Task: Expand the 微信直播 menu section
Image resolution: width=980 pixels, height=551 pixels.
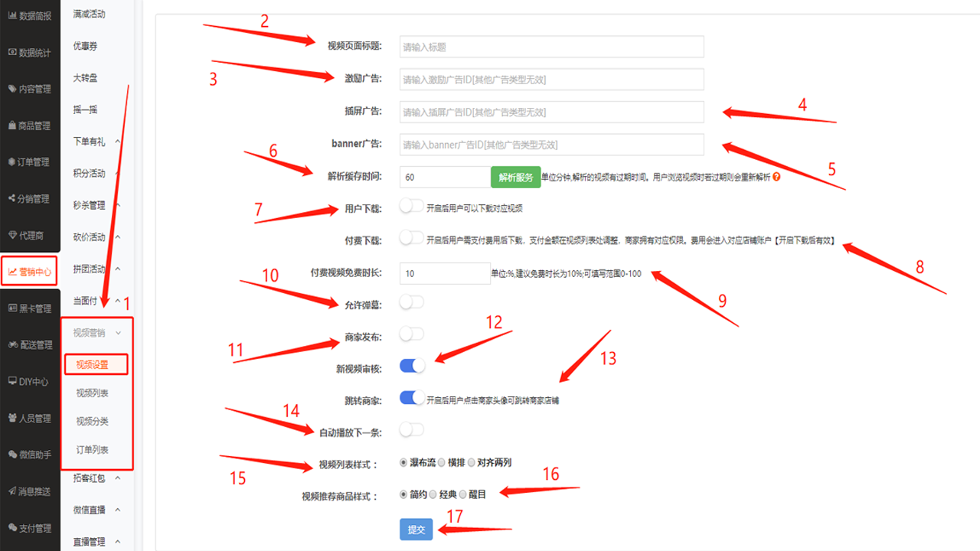Action: coord(118,510)
